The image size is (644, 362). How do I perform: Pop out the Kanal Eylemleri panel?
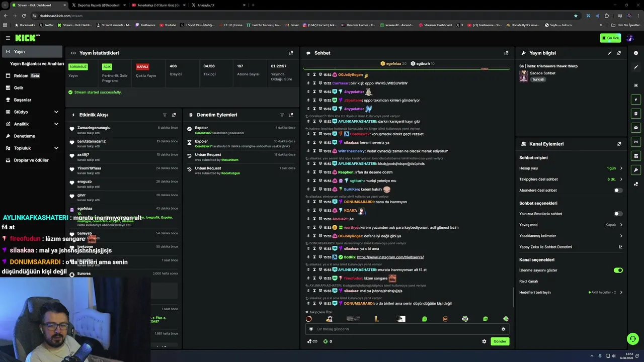click(x=619, y=144)
